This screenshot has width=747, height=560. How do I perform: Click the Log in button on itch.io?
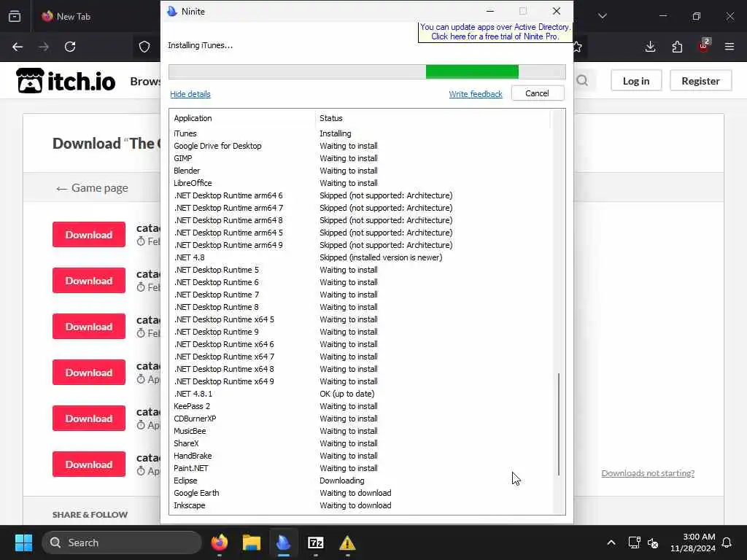click(x=636, y=81)
